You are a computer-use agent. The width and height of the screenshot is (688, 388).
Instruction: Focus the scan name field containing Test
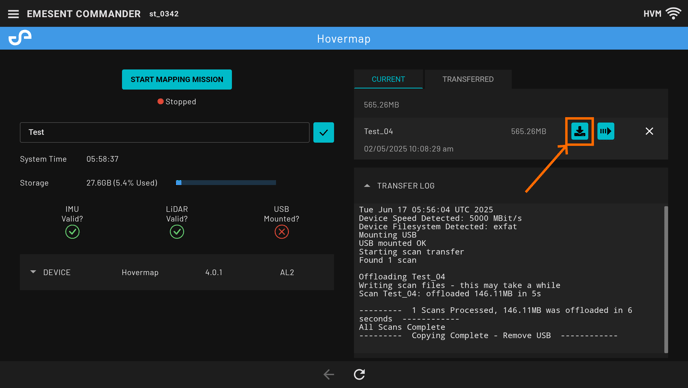click(165, 132)
